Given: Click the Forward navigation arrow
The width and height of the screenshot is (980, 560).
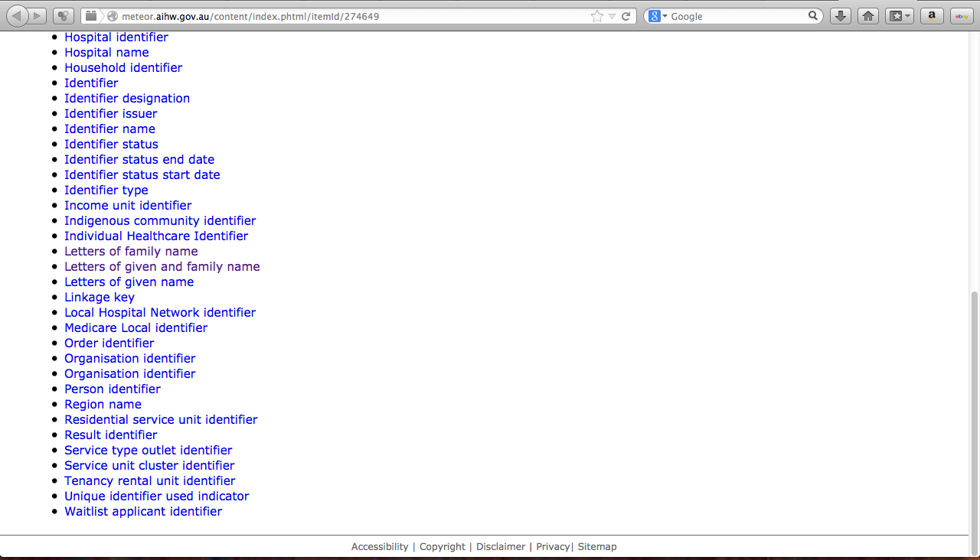Looking at the screenshot, I should 37,15.
